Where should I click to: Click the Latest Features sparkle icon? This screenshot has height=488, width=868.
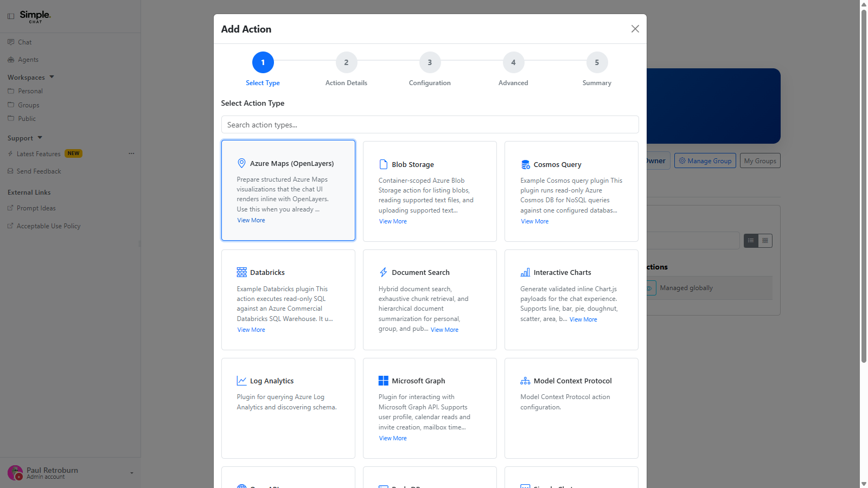click(x=10, y=153)
